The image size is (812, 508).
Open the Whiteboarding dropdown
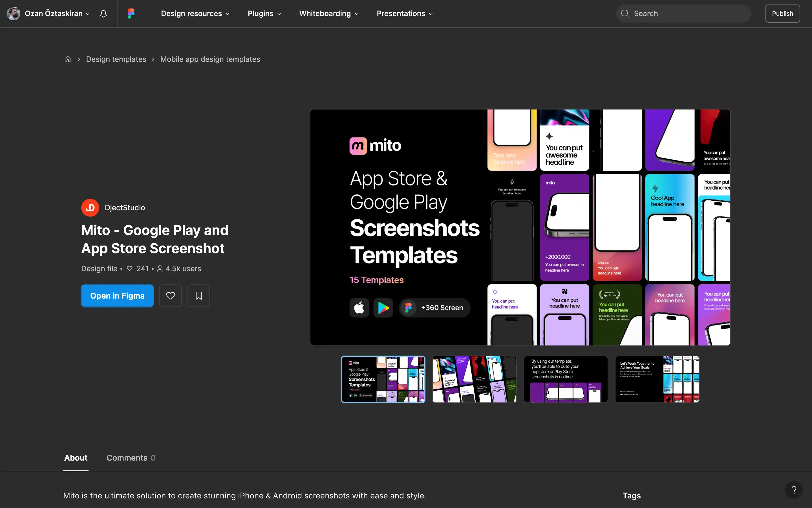[329, 14]
